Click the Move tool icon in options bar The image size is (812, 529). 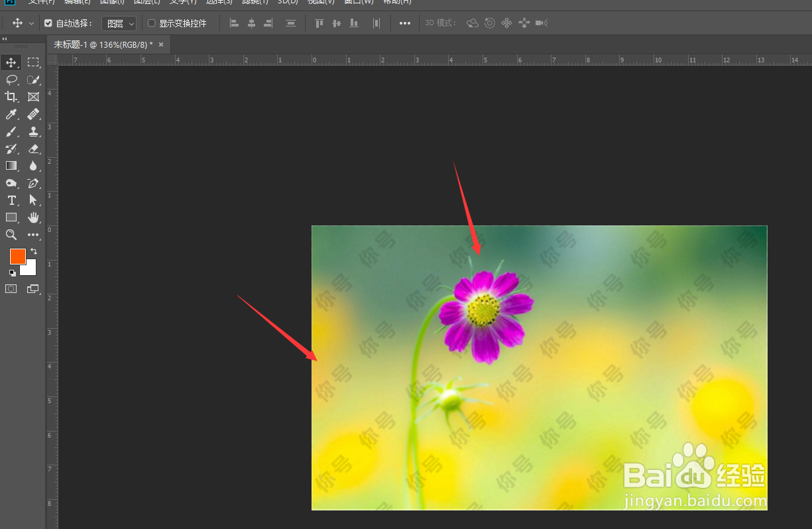point(17,23)
